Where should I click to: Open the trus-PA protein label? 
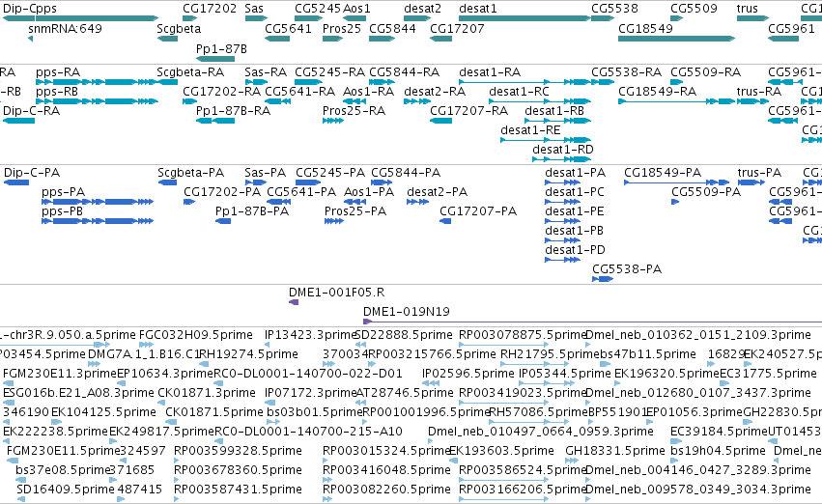click(759, 173)
